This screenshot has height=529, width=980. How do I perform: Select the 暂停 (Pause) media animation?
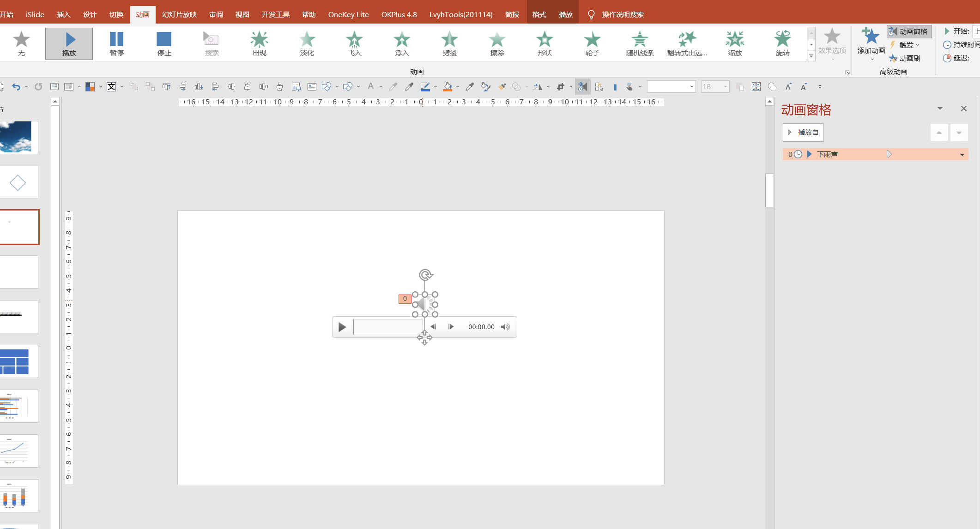point(117,44)
